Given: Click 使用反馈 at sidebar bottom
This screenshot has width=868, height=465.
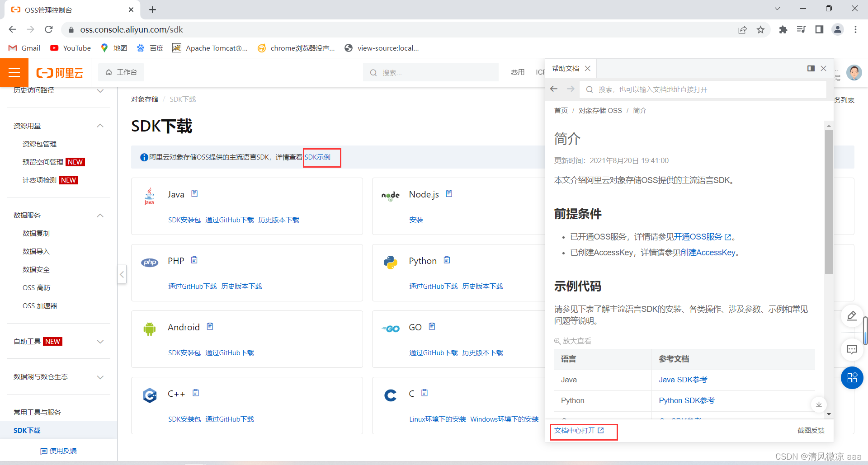Looking at the screenshot, I should click(59, 451).
